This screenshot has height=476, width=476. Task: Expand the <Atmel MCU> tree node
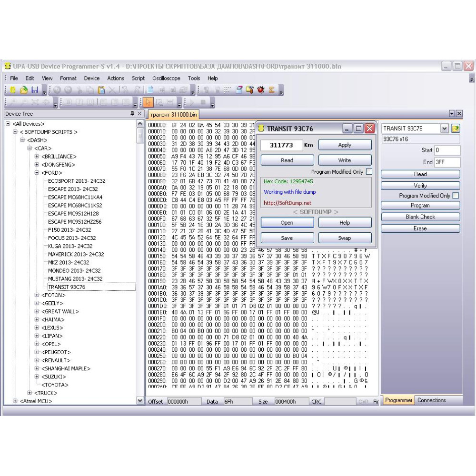(x=15, y=401)
